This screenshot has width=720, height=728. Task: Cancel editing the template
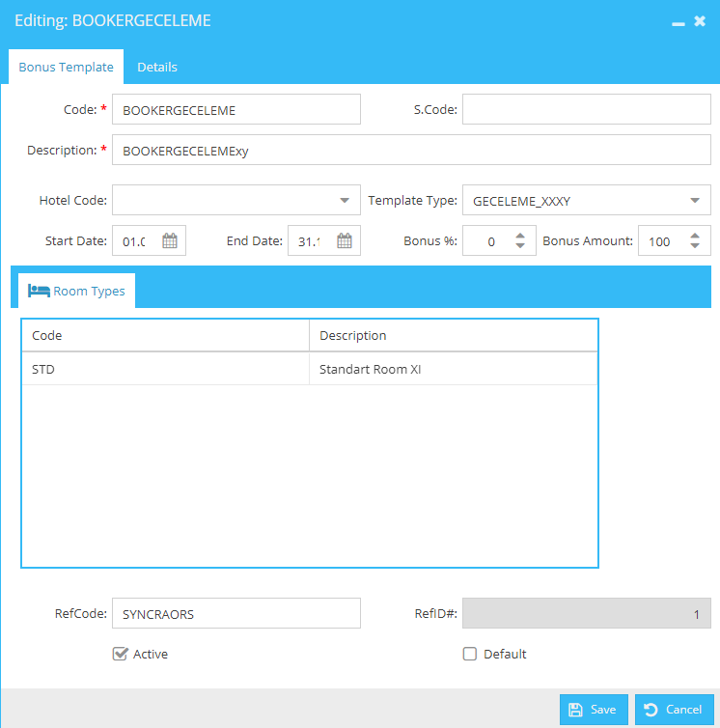[x=674, y=709]
